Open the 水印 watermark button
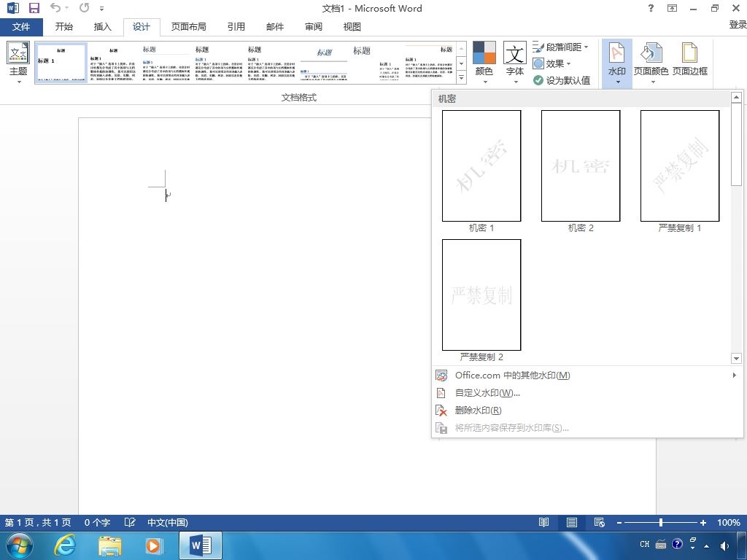The image size is (747, 560). 616,64
